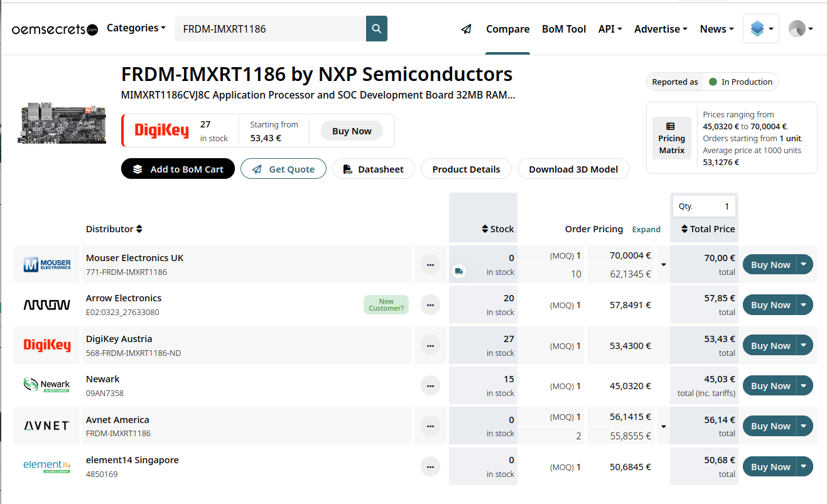Expand the Categories dropdown
This screenshot has height=504, width=827.
coord(136,28)
